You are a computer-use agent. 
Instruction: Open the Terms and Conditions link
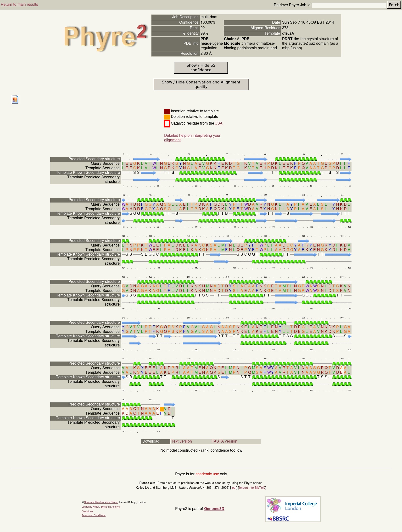tap(93, 516)
